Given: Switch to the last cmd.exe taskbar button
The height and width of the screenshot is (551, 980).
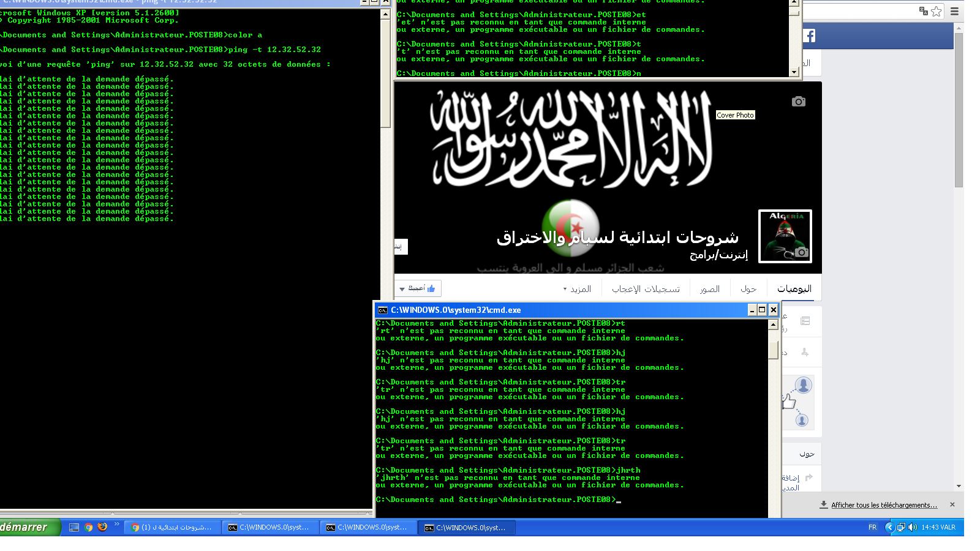Looking at the screenshot, I should pyautogui.click(x=468, y=527).
